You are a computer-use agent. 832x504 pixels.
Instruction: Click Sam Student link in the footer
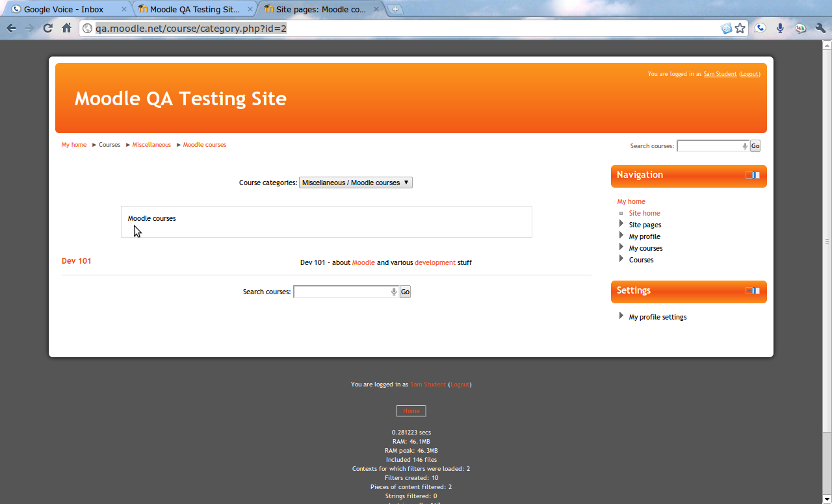428,384
